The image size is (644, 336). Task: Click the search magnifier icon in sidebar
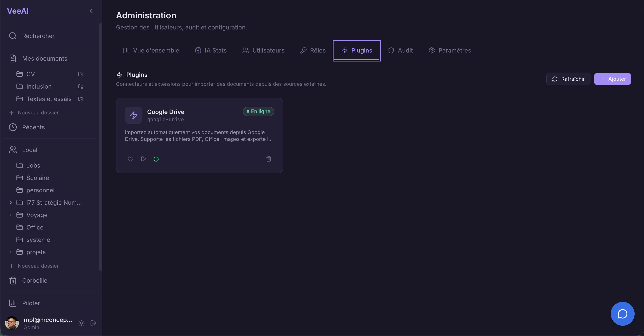point(13,36)
